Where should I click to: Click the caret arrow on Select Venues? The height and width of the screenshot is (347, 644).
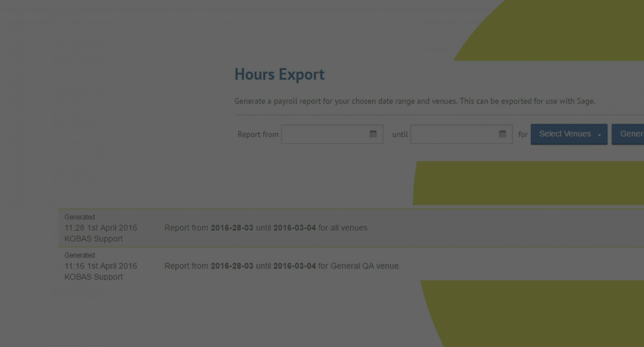(x=599, y=135)
